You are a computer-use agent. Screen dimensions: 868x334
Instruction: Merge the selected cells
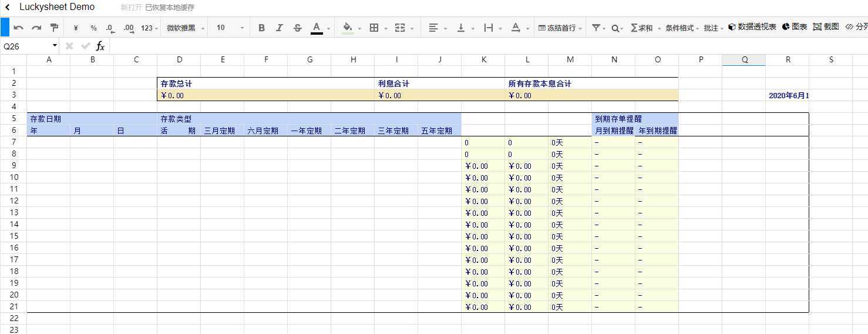tap(400, 28)
